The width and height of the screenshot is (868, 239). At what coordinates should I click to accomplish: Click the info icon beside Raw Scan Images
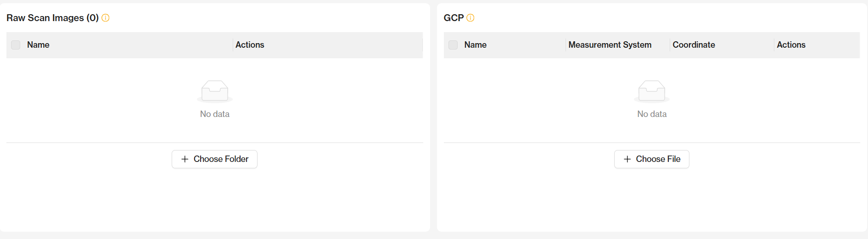pyautogui.click(x=106, y=18)
